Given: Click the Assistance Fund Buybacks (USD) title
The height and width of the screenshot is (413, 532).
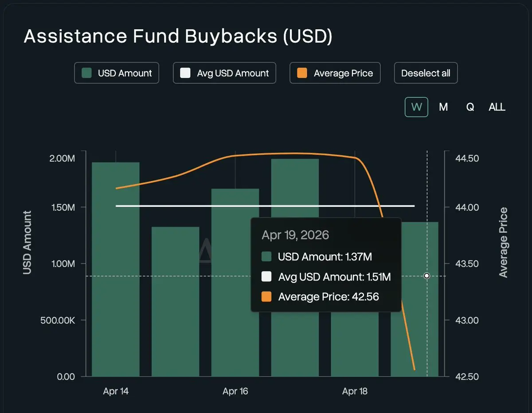Looking at the screenshot, I should point(178,36).
